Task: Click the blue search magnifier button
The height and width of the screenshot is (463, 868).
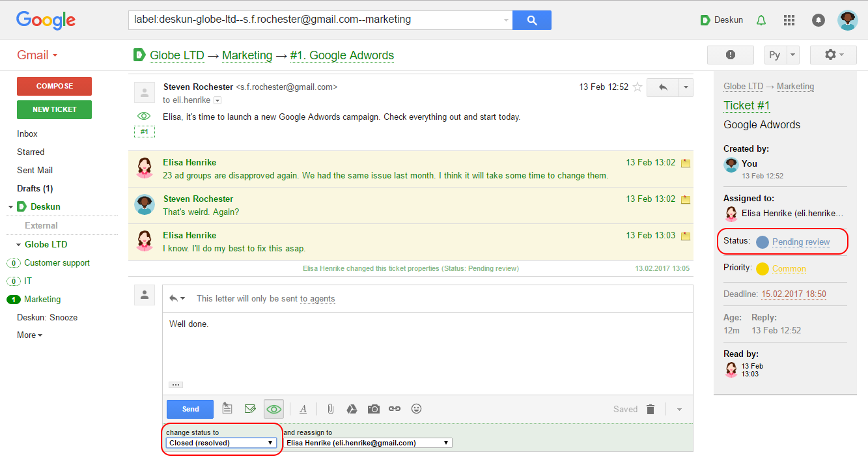Action: point(532,20)
